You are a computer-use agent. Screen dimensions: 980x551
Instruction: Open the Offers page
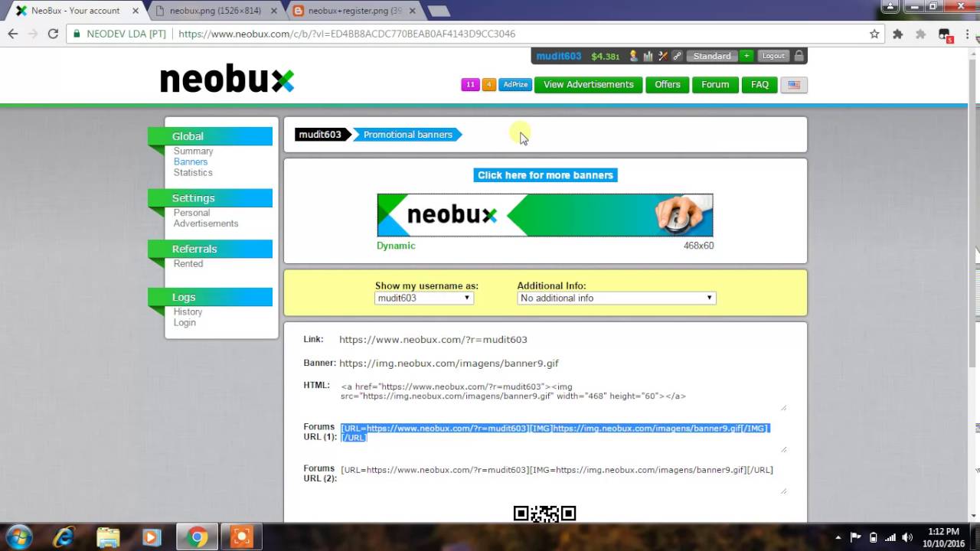667,84
